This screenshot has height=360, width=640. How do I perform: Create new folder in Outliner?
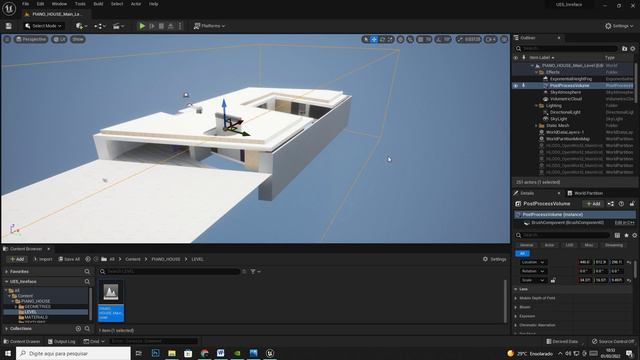[624, 49]
